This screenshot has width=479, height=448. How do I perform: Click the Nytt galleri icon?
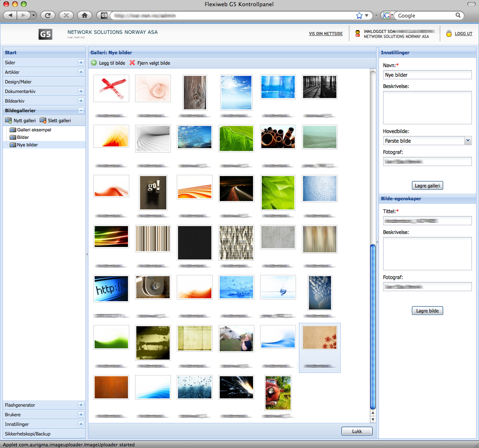[x=8, y=121]
